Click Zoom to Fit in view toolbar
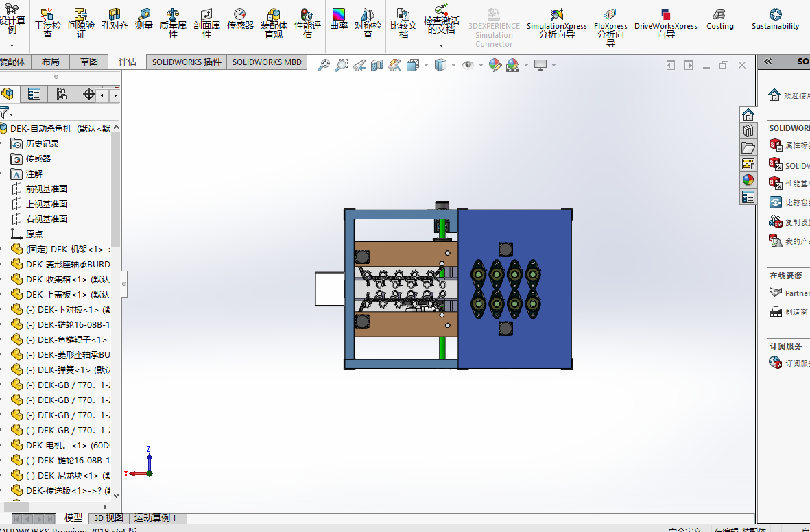 pos(324,65)
